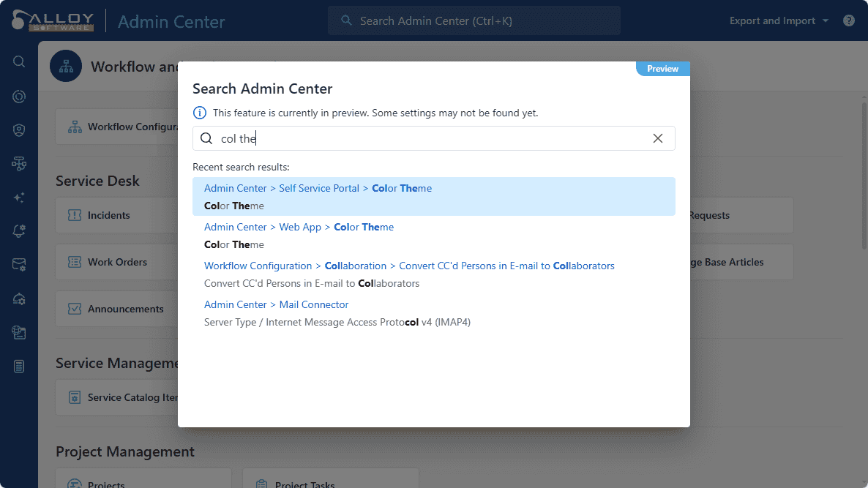
Task: Open the sparkle AI icon in sidebar
Action: click(19, 198)
